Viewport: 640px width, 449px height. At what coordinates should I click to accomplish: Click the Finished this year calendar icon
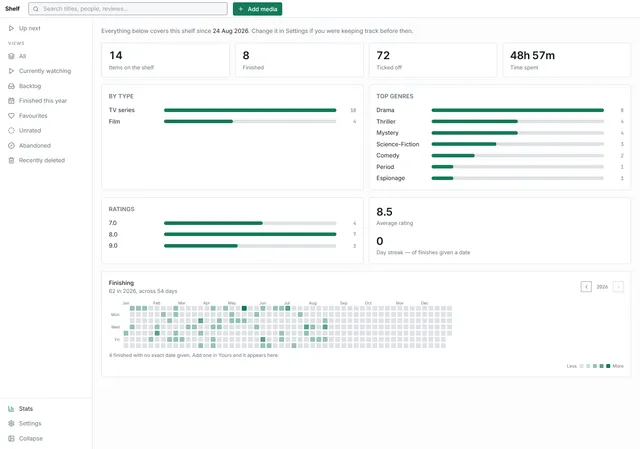click(x=11, y=101)
